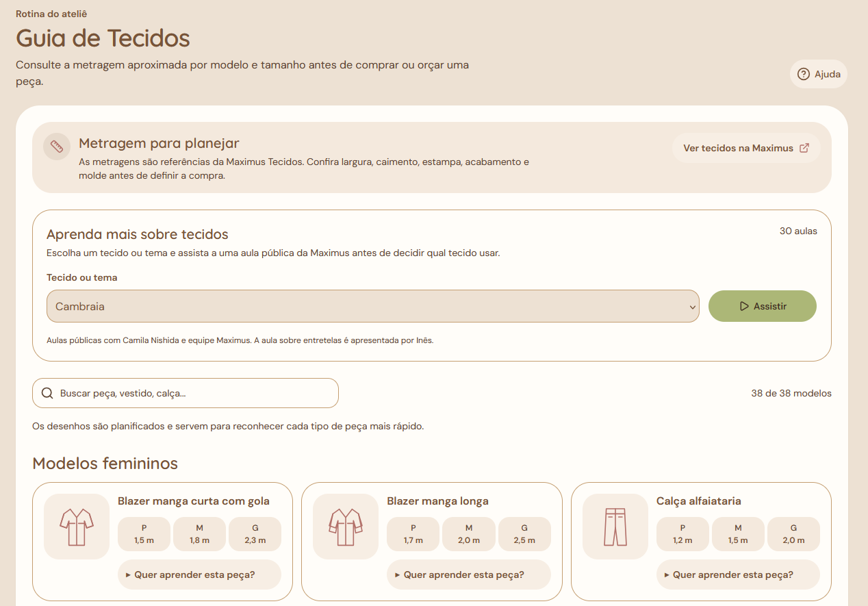Click the ruler icon beside Metragem para planejar
Image resolution: width=868 pixels, height=606 pixels.
(57, 147)
